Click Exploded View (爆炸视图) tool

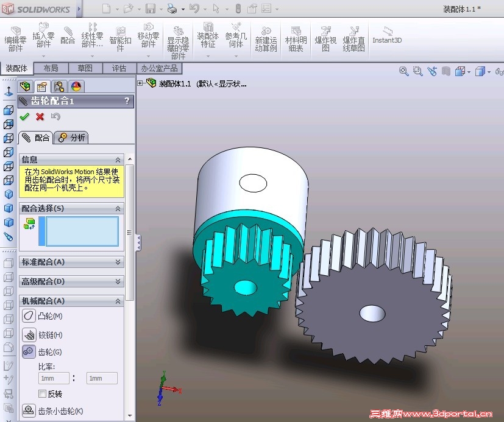[x=325, y=39]
